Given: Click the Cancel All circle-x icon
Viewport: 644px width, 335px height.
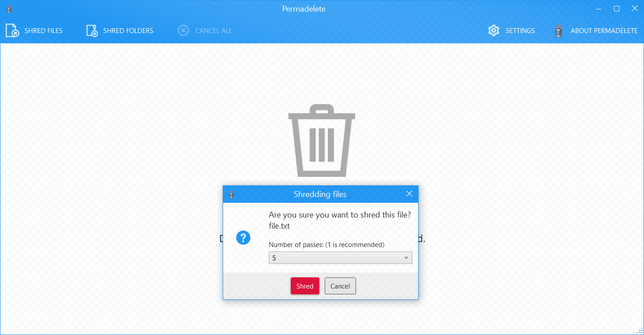Looking at the screenshot, I should point(183,30).
